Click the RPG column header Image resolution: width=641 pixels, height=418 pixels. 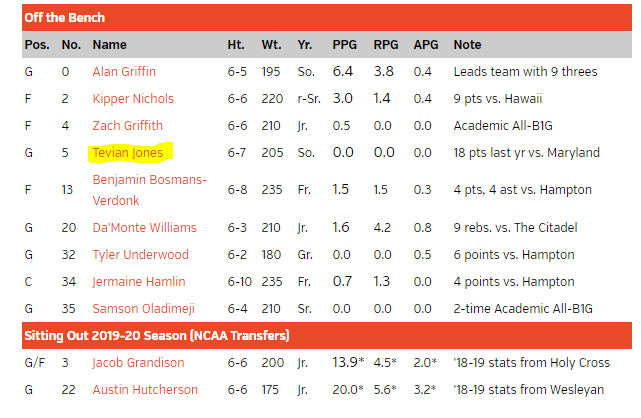pyautogui.click(x=385, y=45)
